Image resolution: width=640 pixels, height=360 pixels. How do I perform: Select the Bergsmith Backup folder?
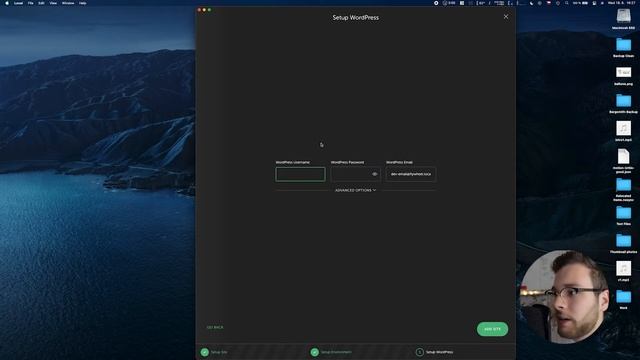(x=623, y=103)
